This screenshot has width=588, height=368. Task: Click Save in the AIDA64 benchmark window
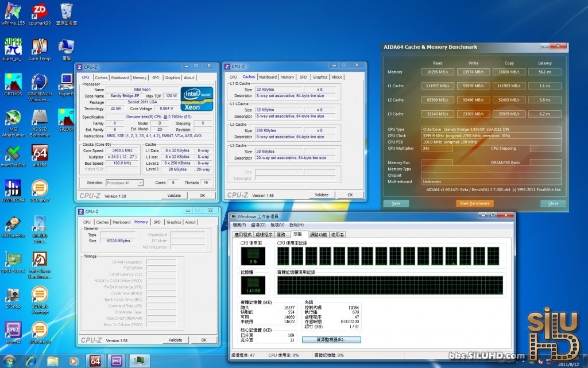pyautogui.click(x=396, y=203)
